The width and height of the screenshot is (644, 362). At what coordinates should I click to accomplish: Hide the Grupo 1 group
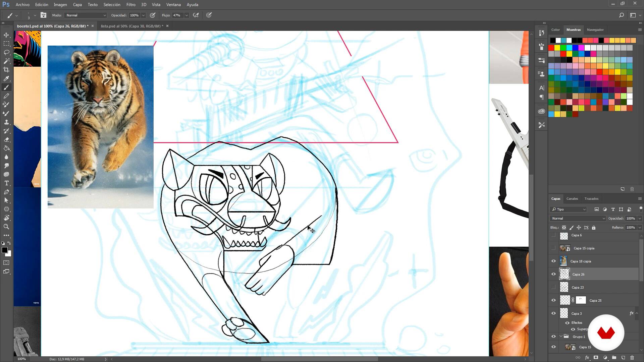(553, 337)
